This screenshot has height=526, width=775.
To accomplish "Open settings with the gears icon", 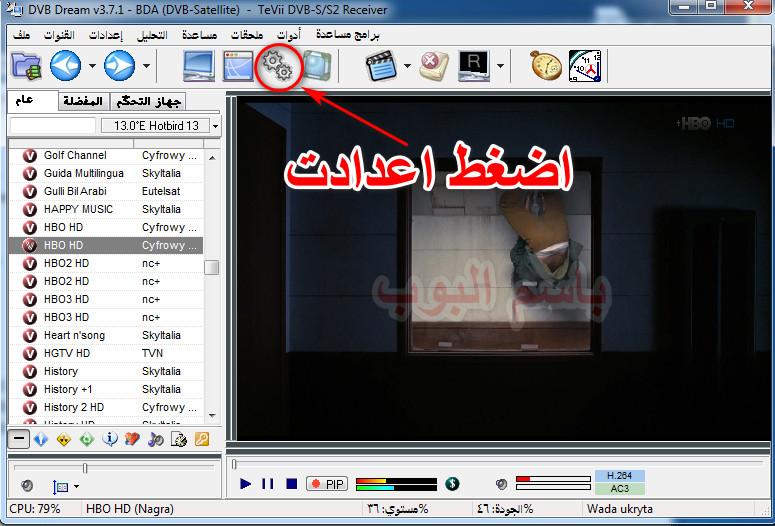I will pyautogui.click(x=278, y=66).
